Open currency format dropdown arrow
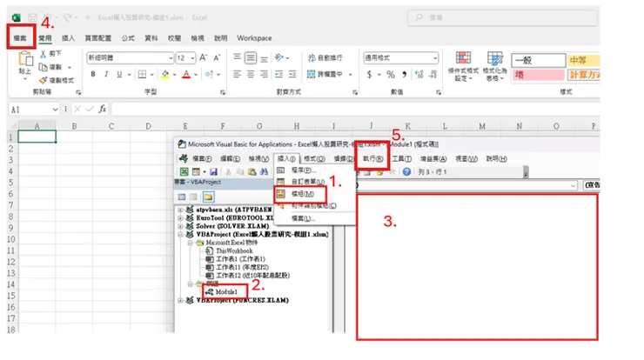 pos(379,74)
